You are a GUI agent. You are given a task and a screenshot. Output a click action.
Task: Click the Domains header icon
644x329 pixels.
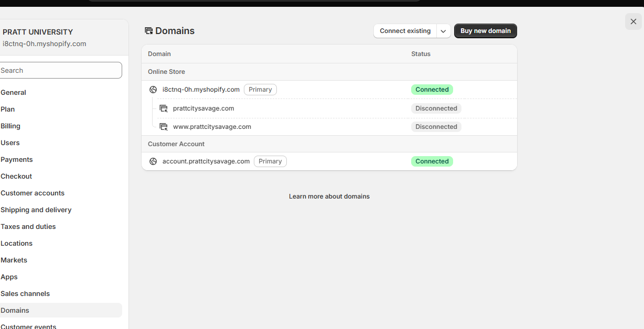tap(149, 31)
